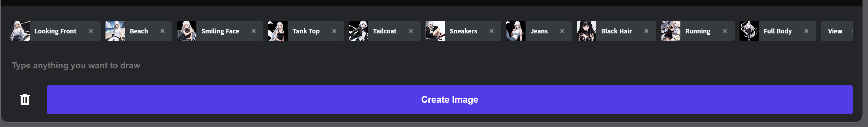
Task: Remove the Smiling Face tag
Action: 254,31
